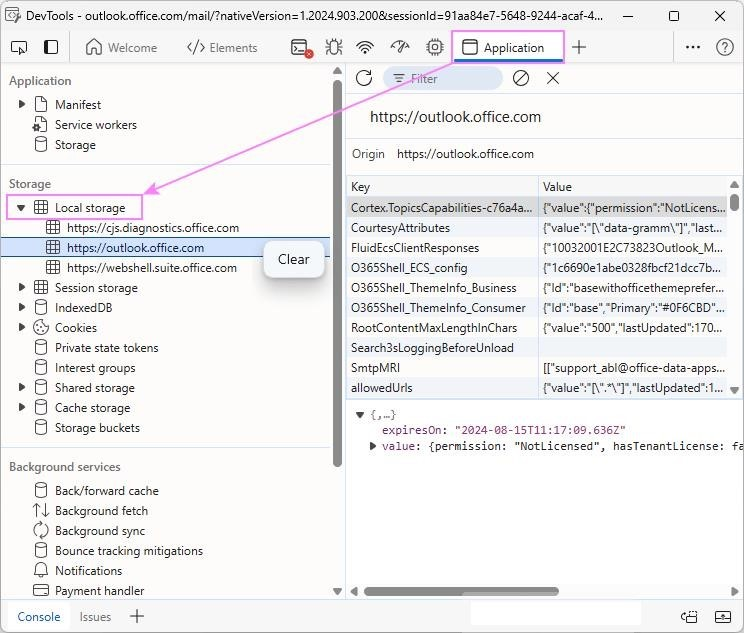Clear all storage with the circle-slash icon

[x=521, y=78]
